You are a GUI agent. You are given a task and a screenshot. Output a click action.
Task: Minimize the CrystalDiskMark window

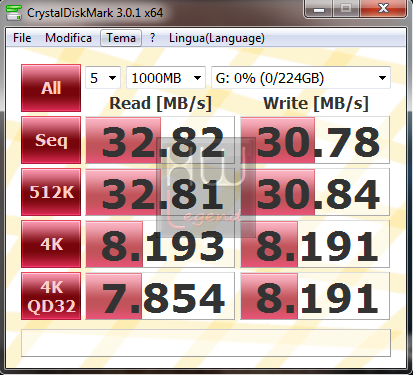click(x=319, y=9)
